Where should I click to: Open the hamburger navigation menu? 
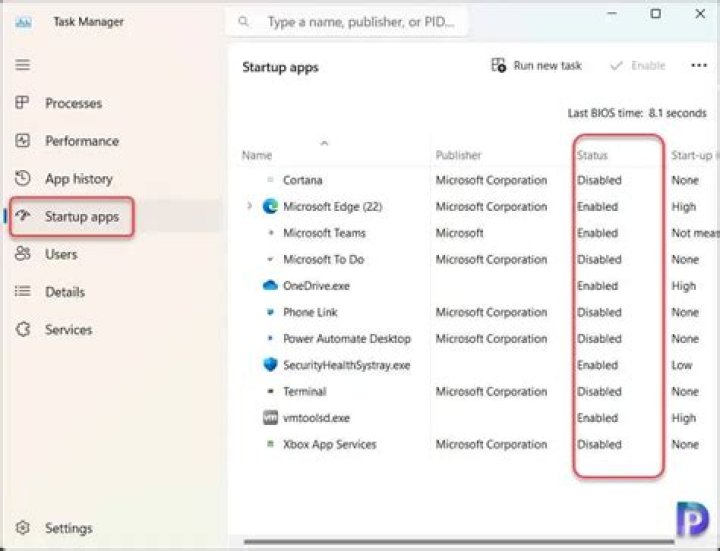click(x=22, y=65)
